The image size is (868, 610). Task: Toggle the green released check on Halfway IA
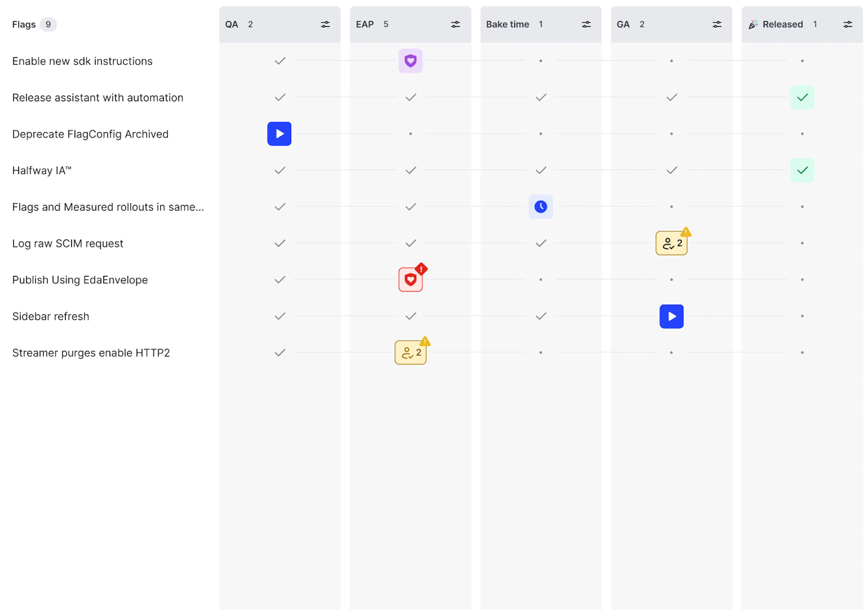point(802,170)
